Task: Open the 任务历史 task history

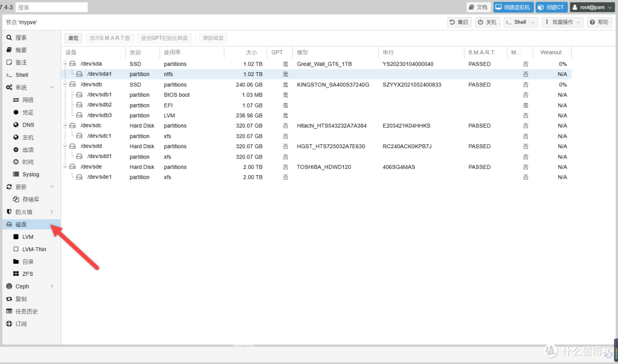Action: pos(27,311)
